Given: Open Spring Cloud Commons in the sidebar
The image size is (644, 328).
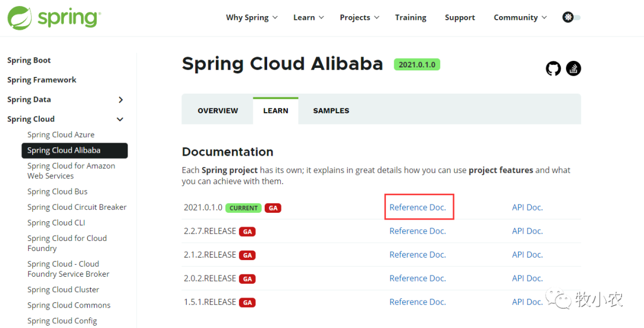Looking at the screenshot, I should pyautogui.click(x=69, y=305).
